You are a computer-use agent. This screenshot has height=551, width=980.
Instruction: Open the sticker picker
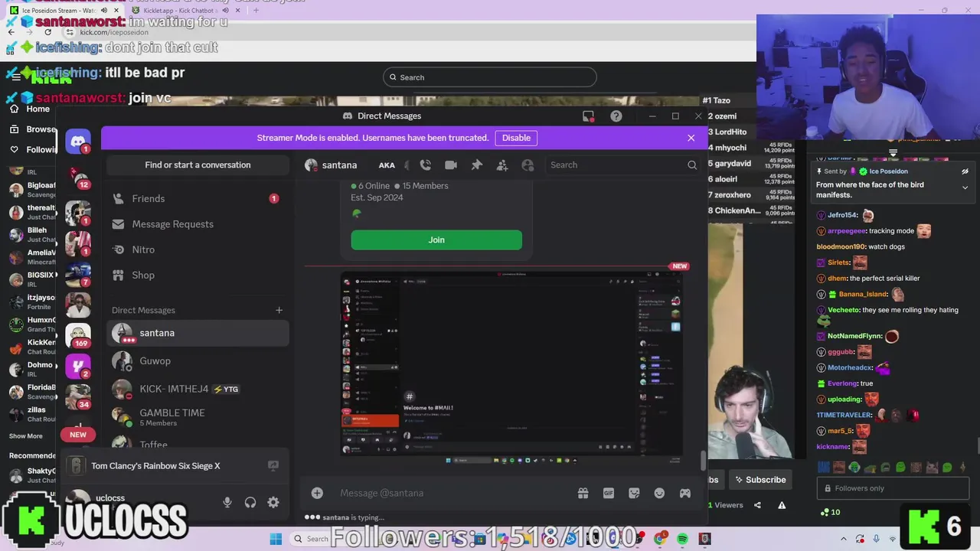tap(634, 493)
